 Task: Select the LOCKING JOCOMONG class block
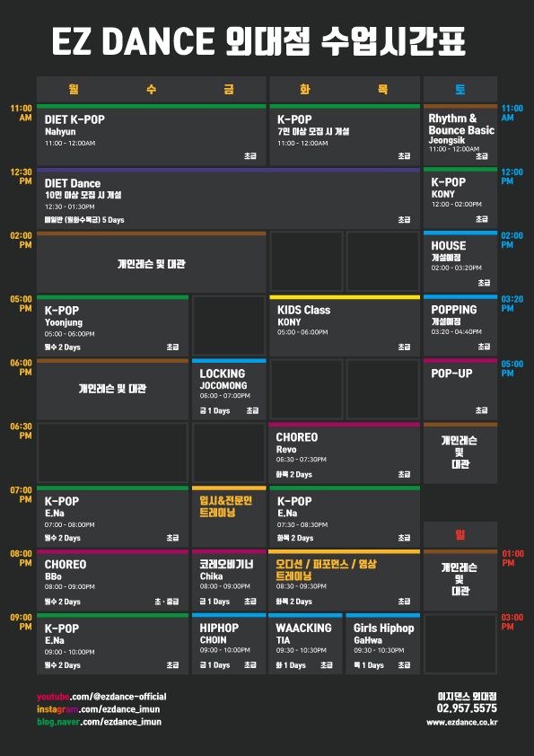[229, 389]
